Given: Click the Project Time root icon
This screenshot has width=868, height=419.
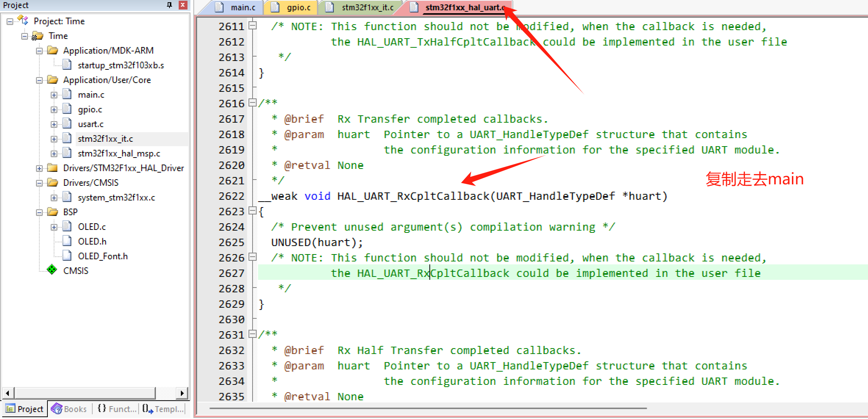Looking at the screenshot, I should (x=23, y=20).
